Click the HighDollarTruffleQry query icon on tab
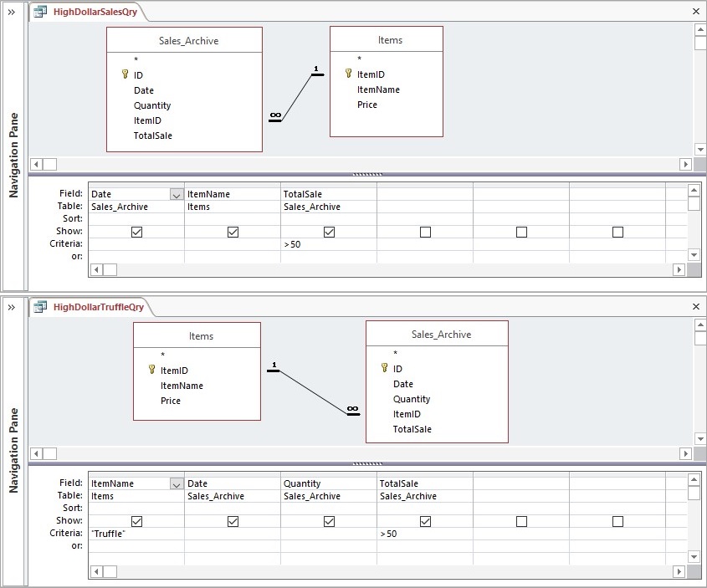Image resolution: width=707 pixels, height=588 pixels. [x=39, y=307]
